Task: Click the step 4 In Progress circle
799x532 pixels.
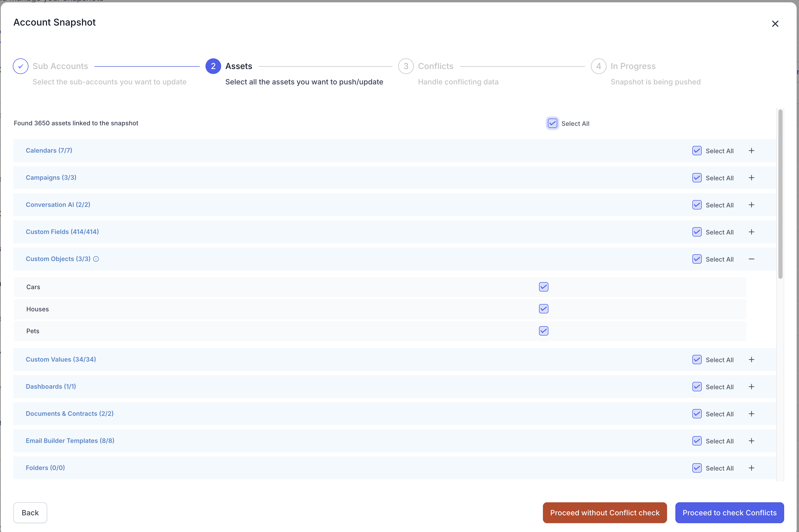Action: [598, 66]
